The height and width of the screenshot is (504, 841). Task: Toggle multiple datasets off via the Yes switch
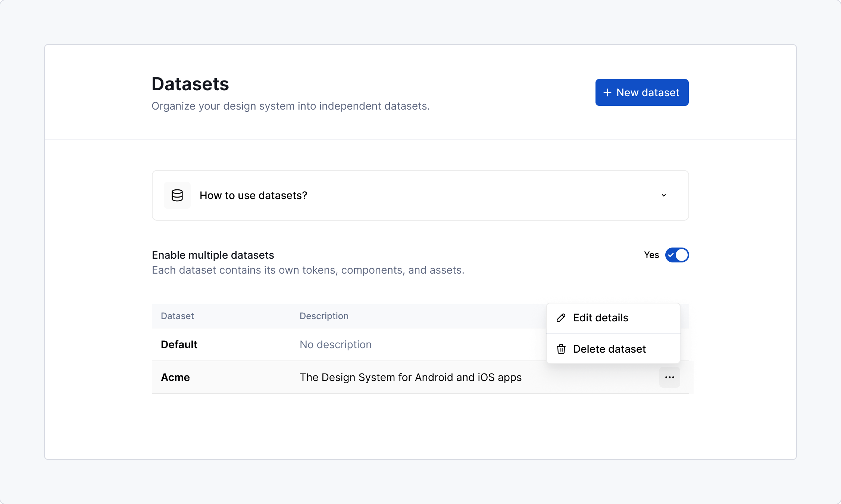click(677, 255)
